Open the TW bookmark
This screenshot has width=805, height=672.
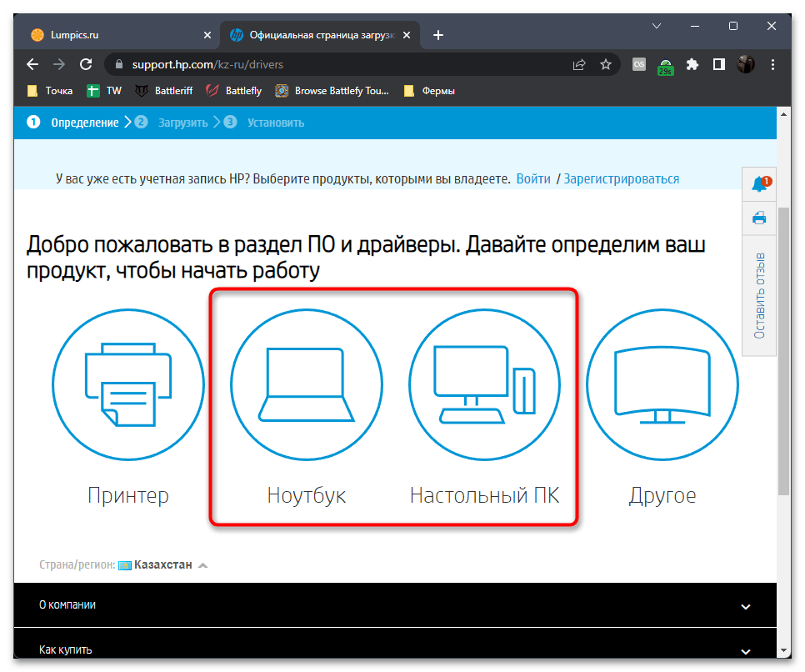[x=104, y=91]
